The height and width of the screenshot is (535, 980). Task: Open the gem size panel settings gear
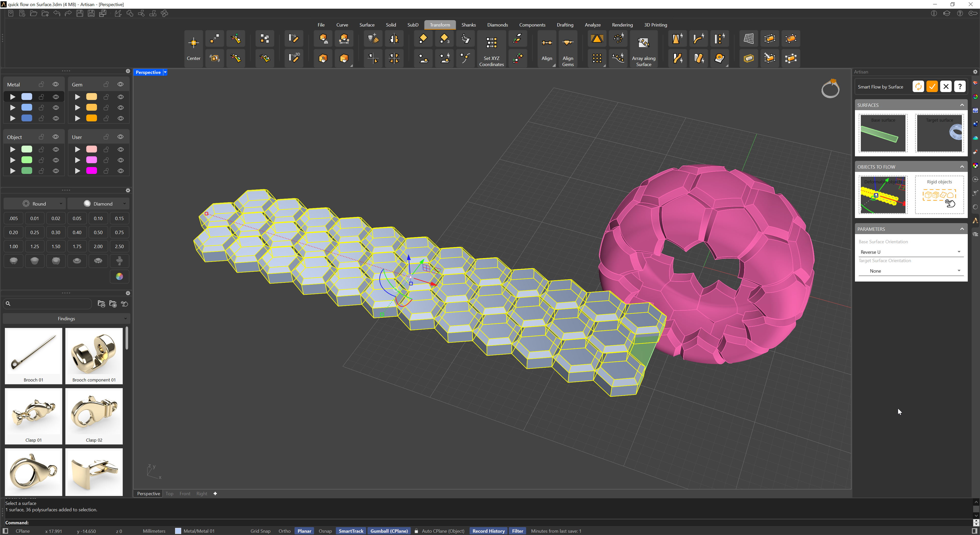point(128,190)
